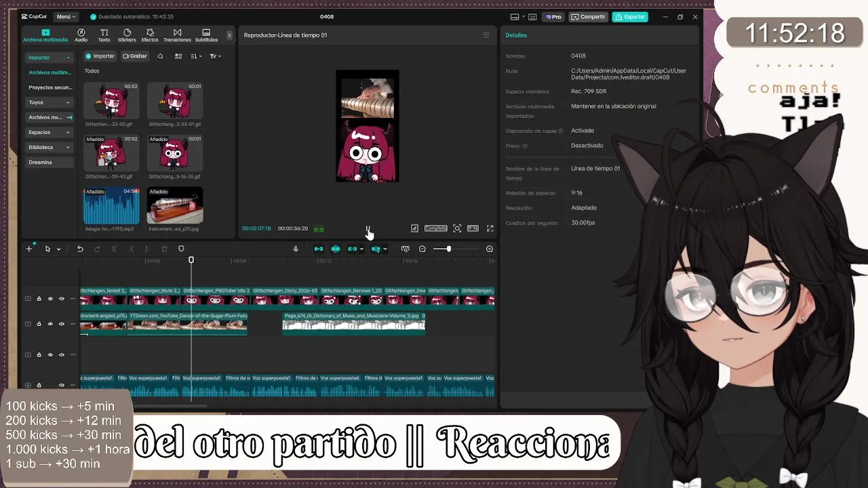Open fullscreen preview in the player
The image size is (868, 488).
490,228
